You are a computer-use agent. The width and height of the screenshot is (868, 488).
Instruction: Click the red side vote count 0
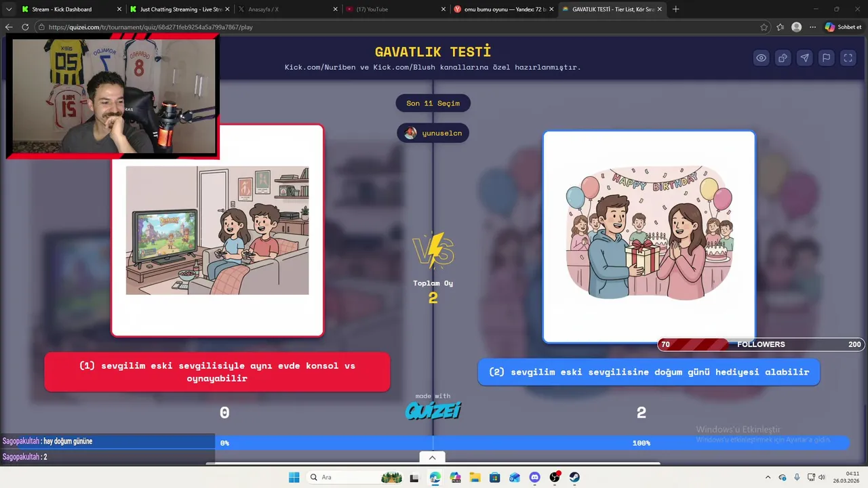pyautogui.click(x=224, y=412)
